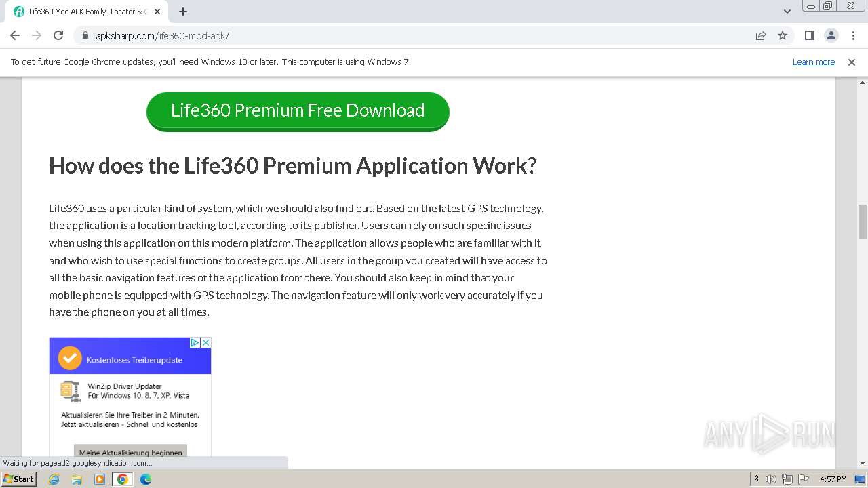Open Windows Start menu
Screen dimensions: 868x488
[18, 479]
